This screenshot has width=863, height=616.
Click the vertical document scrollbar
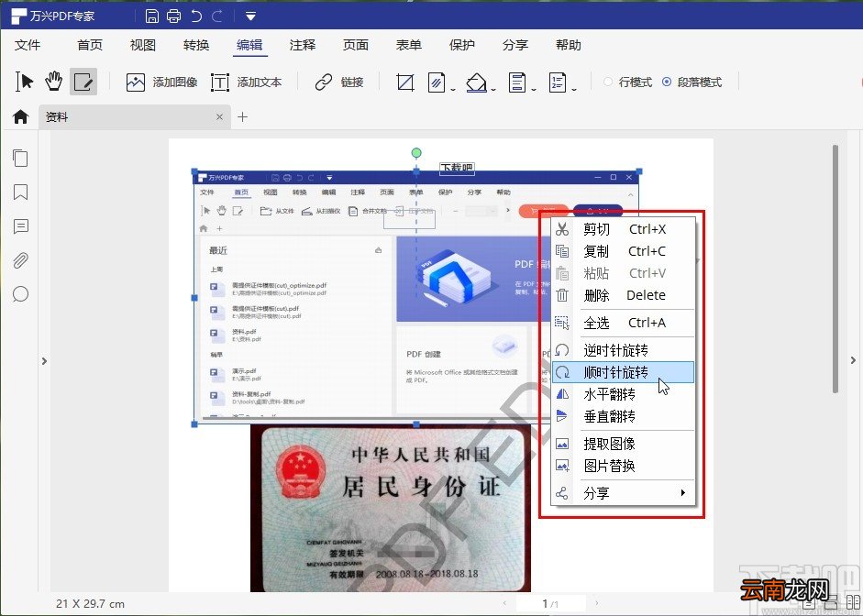835,269
